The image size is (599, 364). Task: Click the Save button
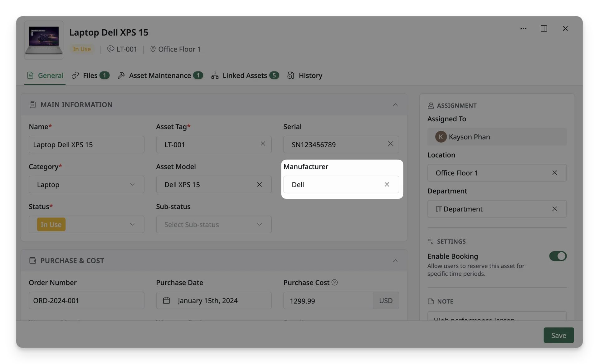[x=558, y=335]
